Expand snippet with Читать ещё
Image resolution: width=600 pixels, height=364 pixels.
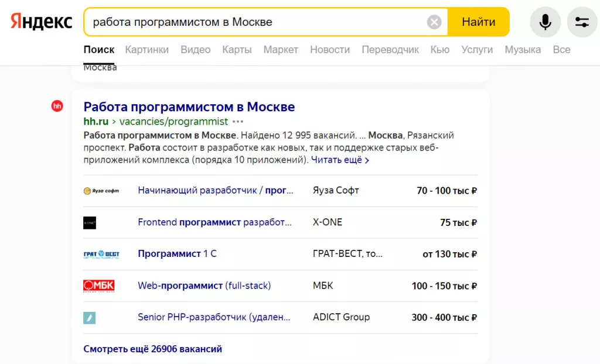(340, 160)
